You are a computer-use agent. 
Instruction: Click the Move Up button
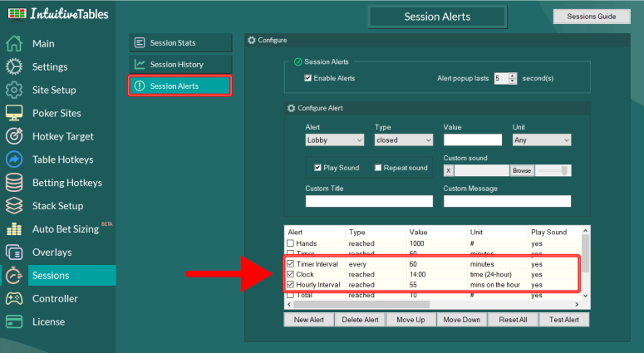410,319
